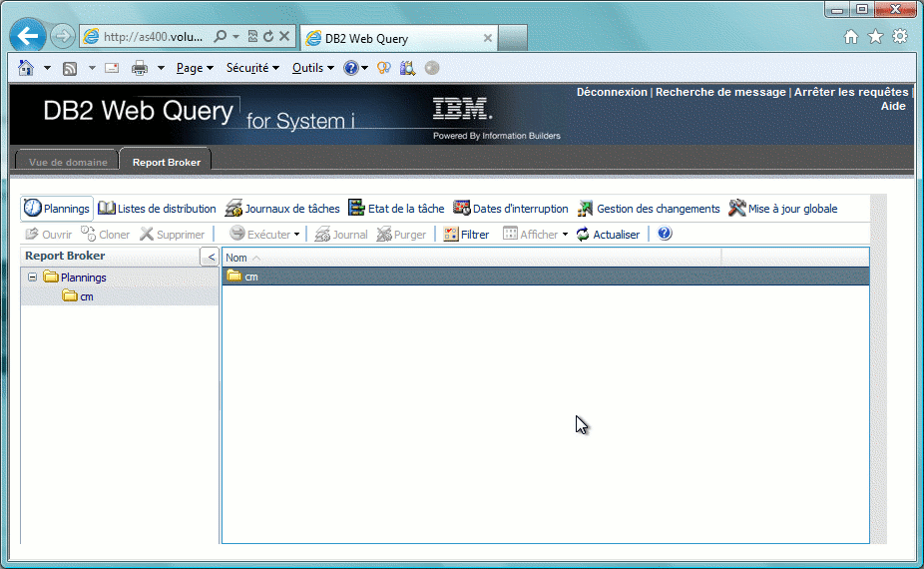Screen dimensions: 924x569
Task: Open Etat de la tâche
Action: click(x=396, y=209)
